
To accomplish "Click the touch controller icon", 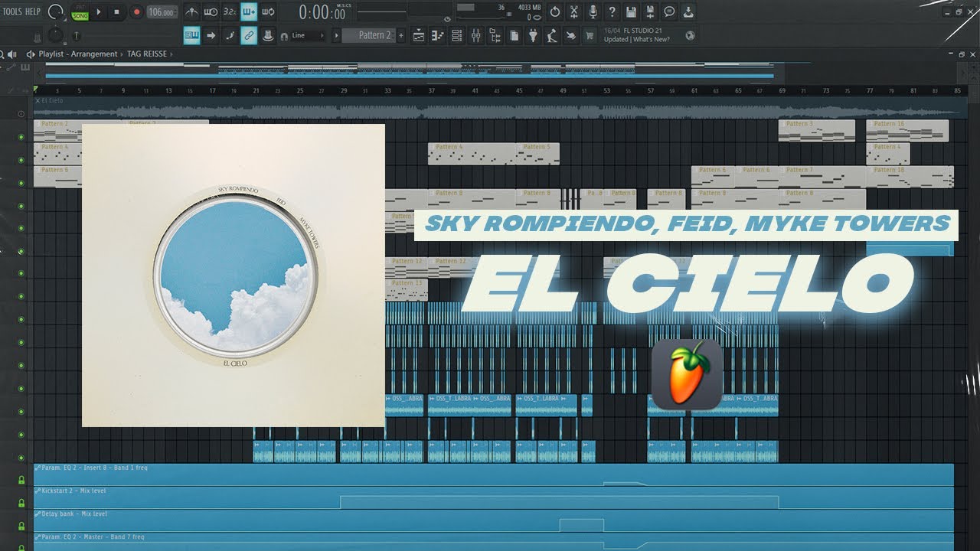I will (x=571, y=35).
